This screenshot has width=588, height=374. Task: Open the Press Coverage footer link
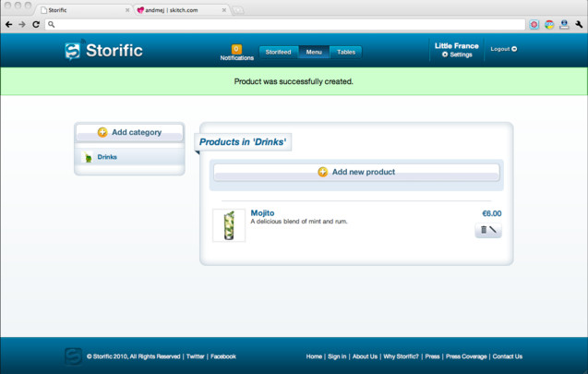[466, 356]
